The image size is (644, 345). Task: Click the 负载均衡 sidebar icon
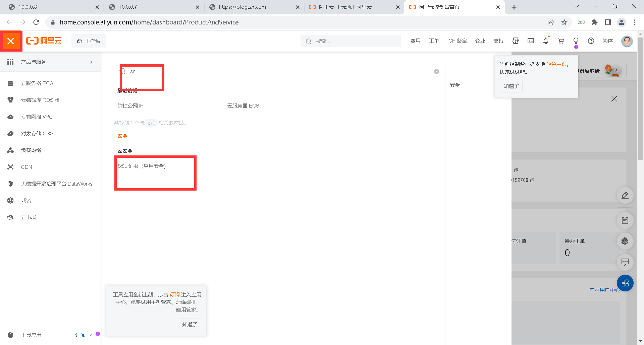[10, 150]
